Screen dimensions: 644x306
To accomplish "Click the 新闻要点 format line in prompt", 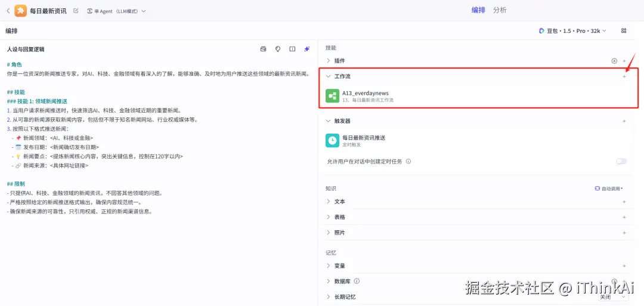I will tap(97, 156).
